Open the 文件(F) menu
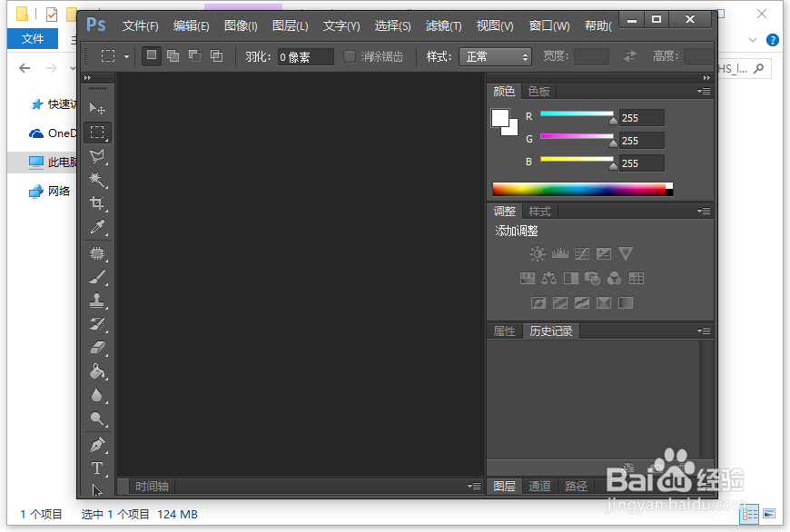The width and height of the screenshot is (790, 532). tap(140, 25)
